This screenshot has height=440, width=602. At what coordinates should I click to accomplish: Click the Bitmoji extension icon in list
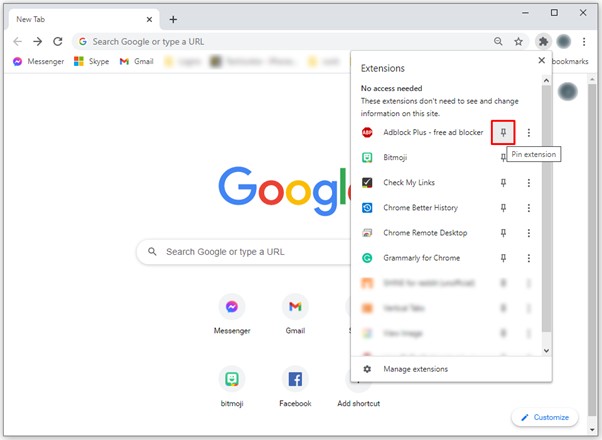(367, 157)
